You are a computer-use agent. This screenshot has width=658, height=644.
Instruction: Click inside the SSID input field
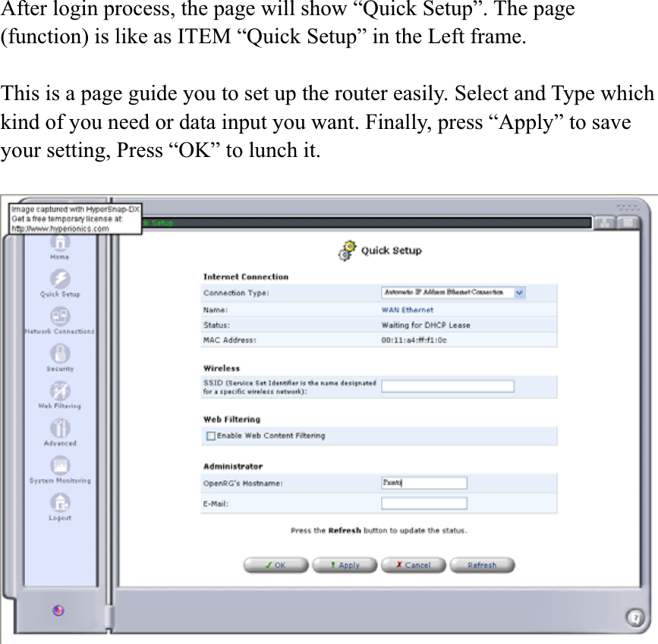(447, 387)
